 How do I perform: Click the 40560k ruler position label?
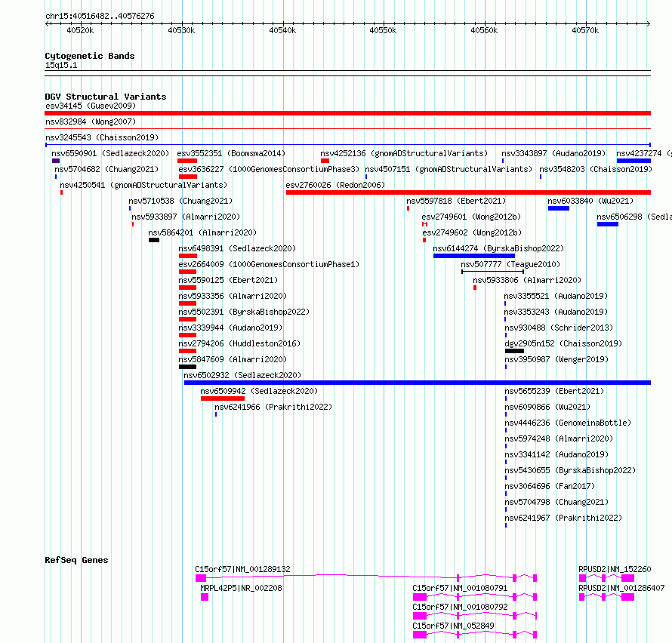pos(484,30)
